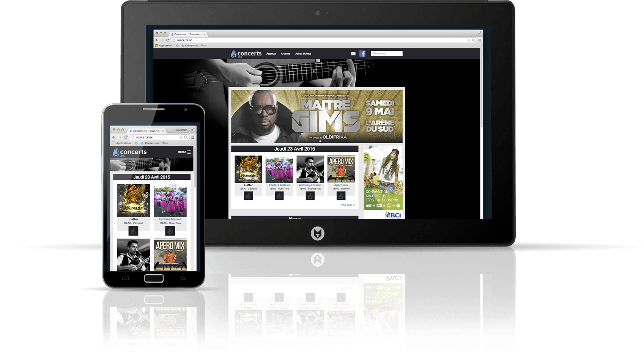Viewport: 644px width, 352px height.
Task: Toggle fullscreen on the tablet browser window
Action: click(480, 33)
